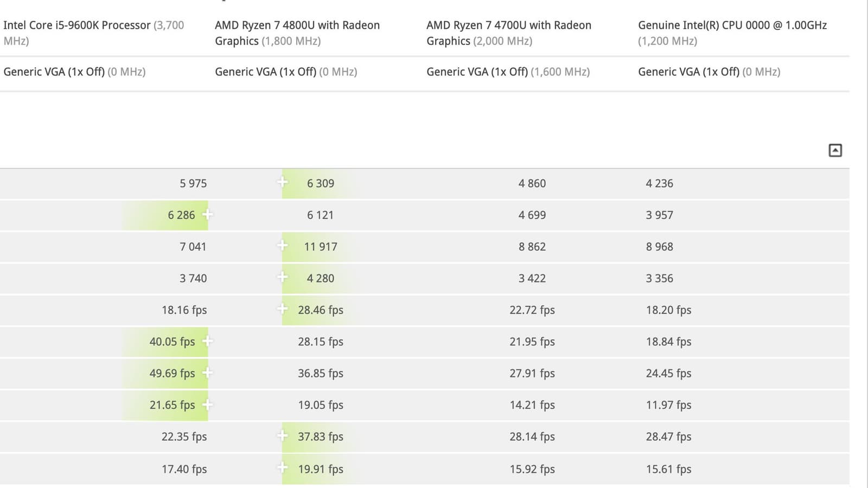This screenshot has width=868, height=488.
Task: Click the plus icon next to 49.69 fps
Action: [207, 373]
